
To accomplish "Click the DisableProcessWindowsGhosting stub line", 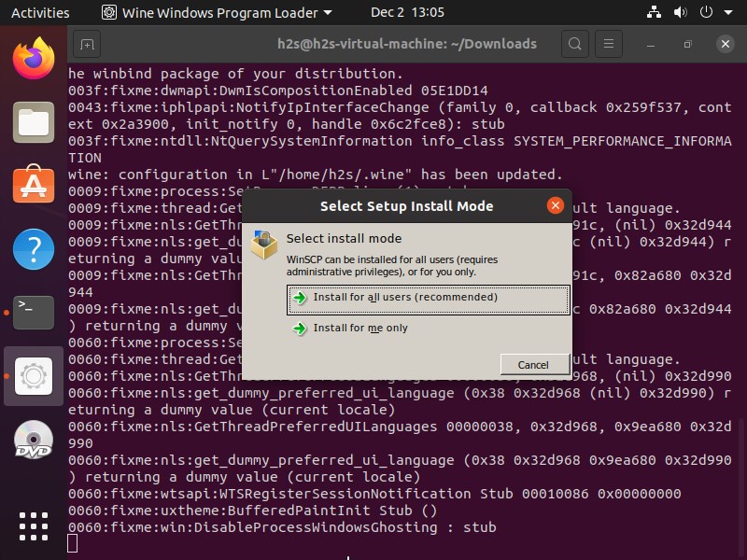I will click(x=282, y=527).
